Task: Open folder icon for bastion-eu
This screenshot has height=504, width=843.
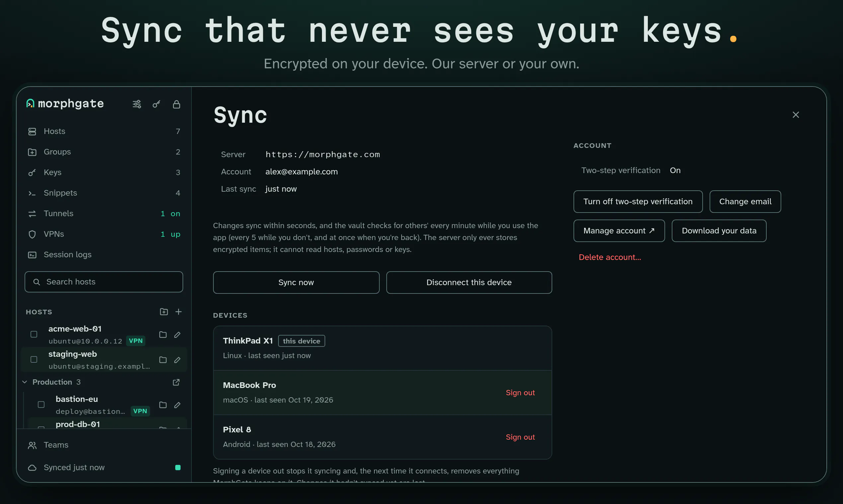Action: tap(163, 405)
